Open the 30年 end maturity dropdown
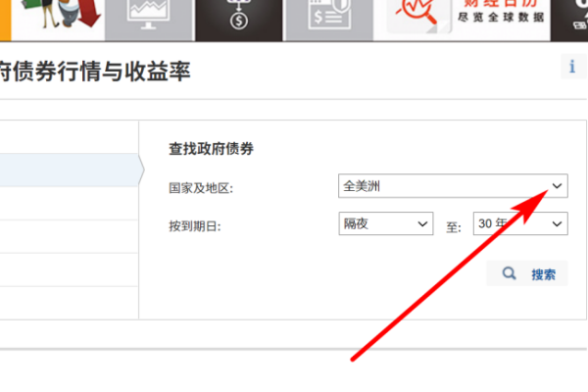The width and height of the screenshot is (588, 392). [x=519, y=223]
